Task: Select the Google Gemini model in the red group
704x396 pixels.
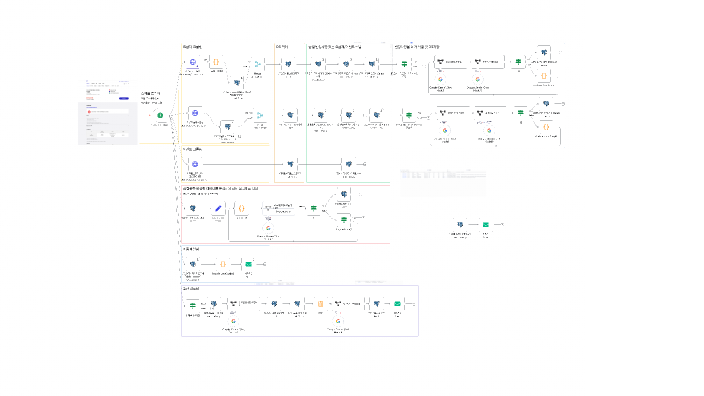Action: (x=268, y=228)
